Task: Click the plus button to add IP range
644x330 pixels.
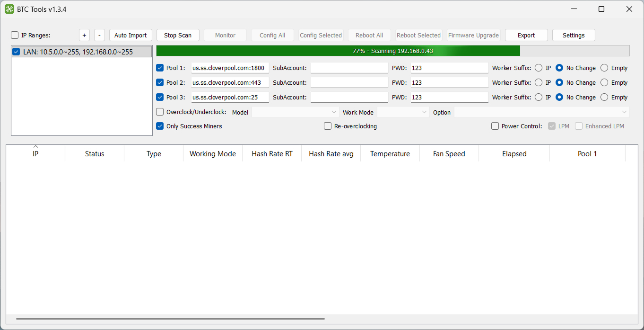Action: 84,35
